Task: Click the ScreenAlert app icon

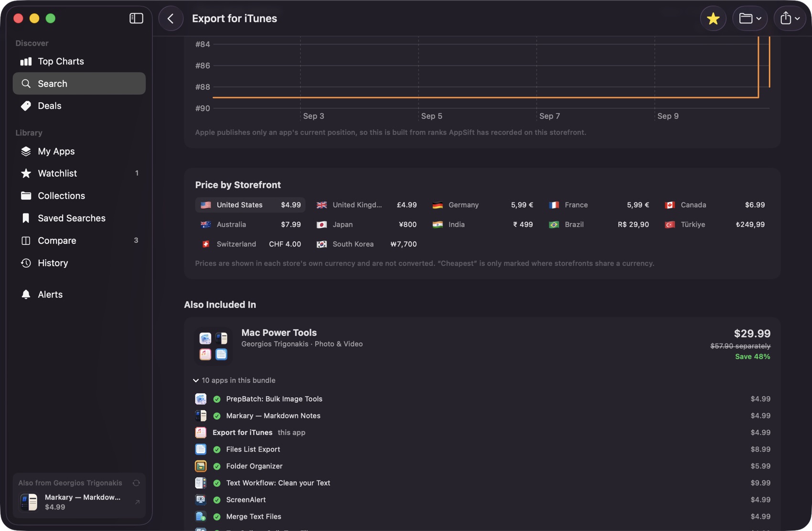Action: coord(201,499)
